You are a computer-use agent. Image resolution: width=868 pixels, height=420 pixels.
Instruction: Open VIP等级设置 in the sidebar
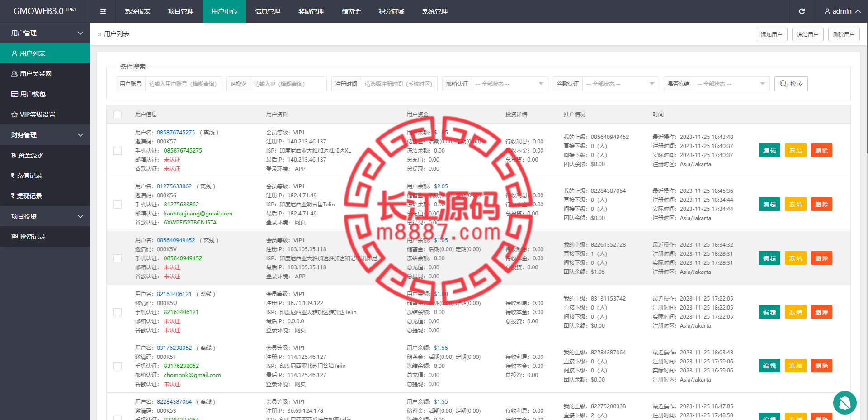point(45,115)
